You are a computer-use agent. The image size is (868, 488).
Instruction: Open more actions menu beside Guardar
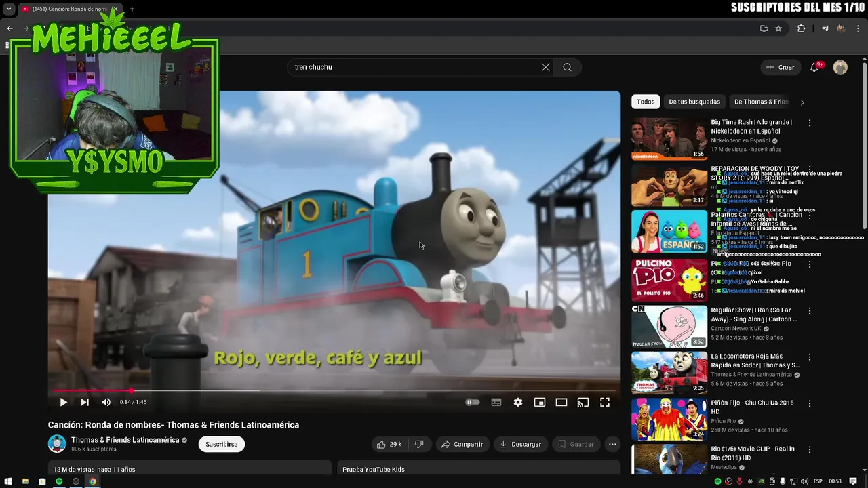click(612, 444)
